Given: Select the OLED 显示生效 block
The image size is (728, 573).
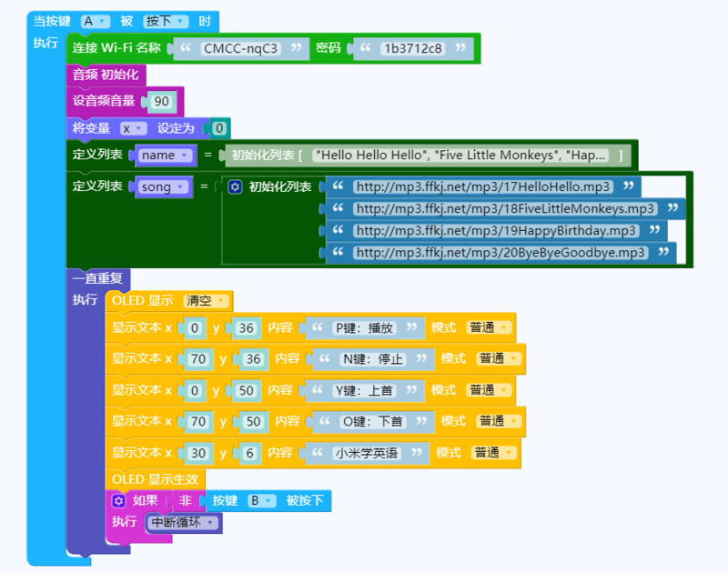Looking at the screenshot, I should click(x=155, y=478).
